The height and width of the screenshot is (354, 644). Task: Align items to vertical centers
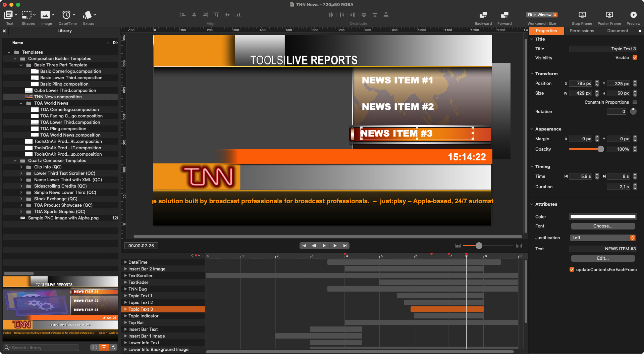[227, 15]
